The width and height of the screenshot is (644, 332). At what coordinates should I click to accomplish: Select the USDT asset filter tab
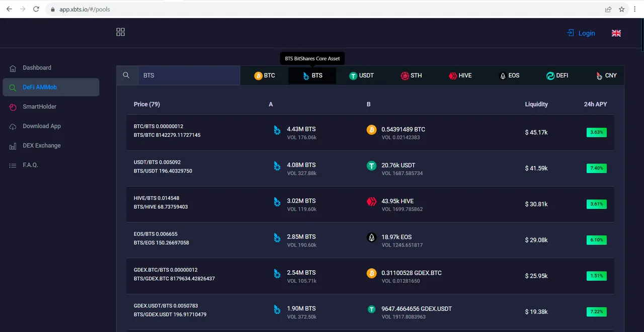pyautogui.click(x=361, y=76)
